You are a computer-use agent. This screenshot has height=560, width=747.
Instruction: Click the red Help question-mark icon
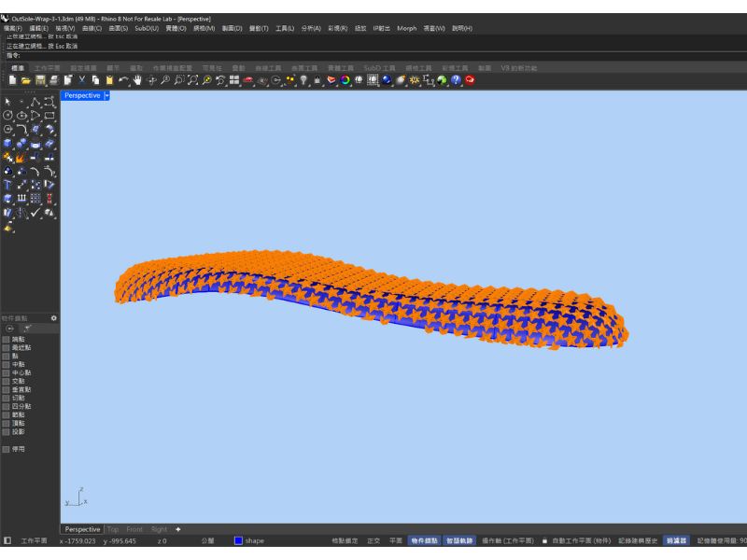coord(470,80)
